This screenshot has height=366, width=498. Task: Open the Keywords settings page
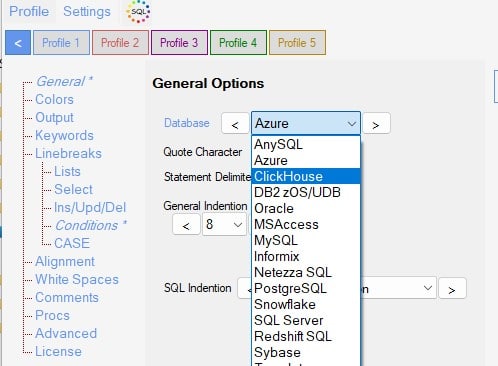[x=64, y=135]
